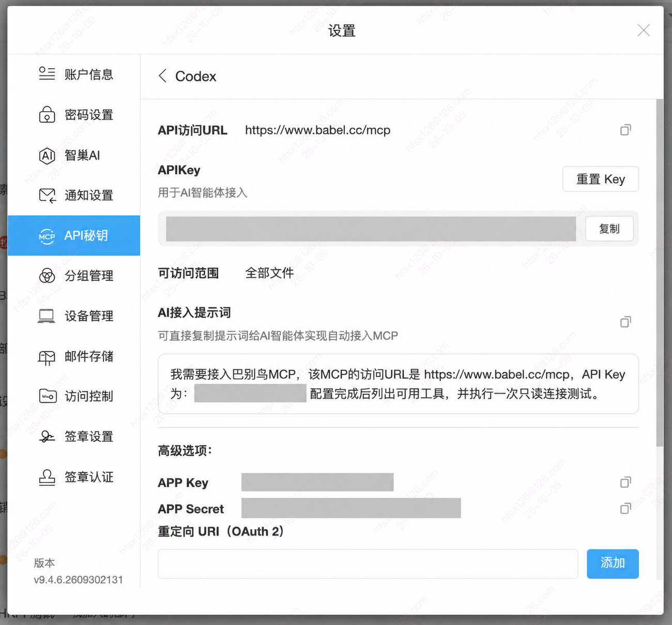Image resolution: width=672 pixels, height=625 pixels.
Task: Click the 账户信息 account icon
Action: 47,73
